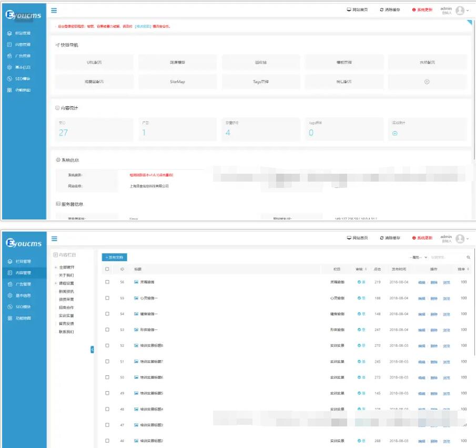The width and height of the screenshot is (476, 448).
Task: Select 联系我们 in the content column tree
Action: pyautogui.click(x=66, y=332)
